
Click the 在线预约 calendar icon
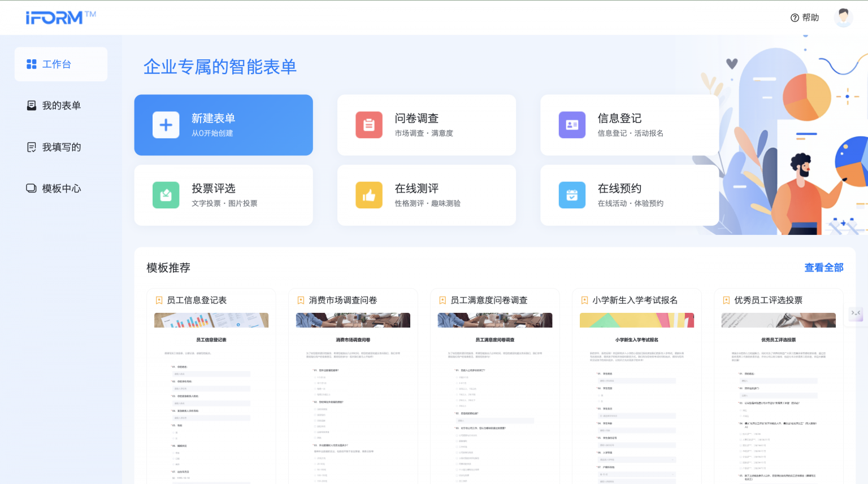pos(572,195)
